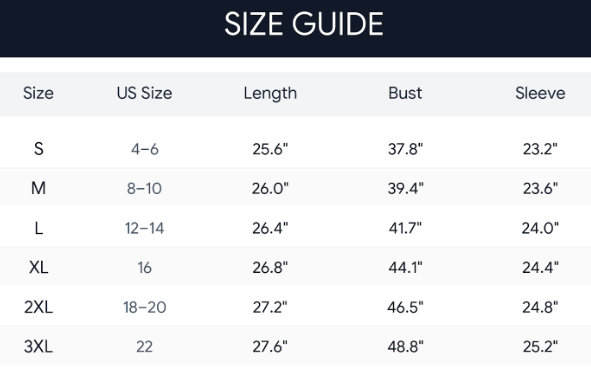This screenshot has width=591, height=367.
Task: Click the US Size column header
Action: coord(144,93)
